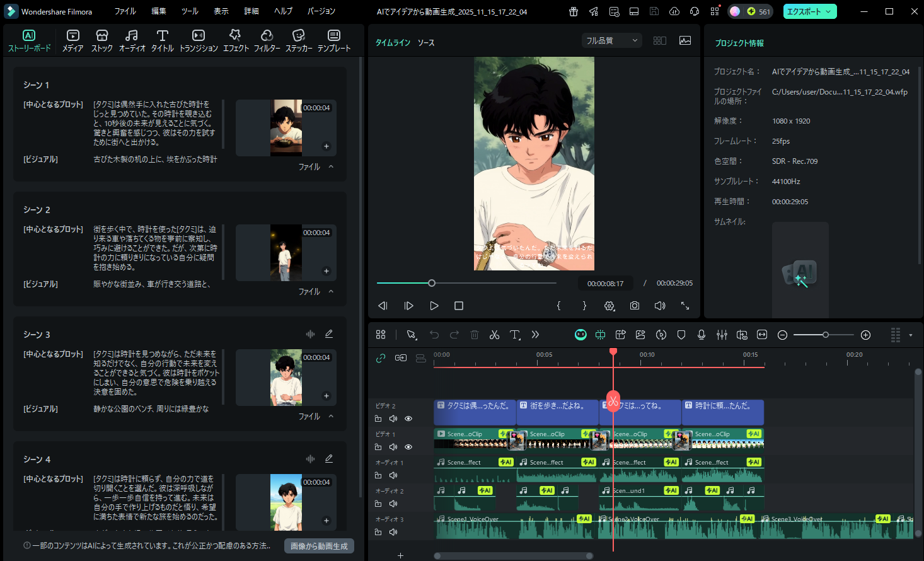The width and height of the screenshot is (924, 561).
Task: Lock the ビデオ 1 track
Action: (378, 446)
